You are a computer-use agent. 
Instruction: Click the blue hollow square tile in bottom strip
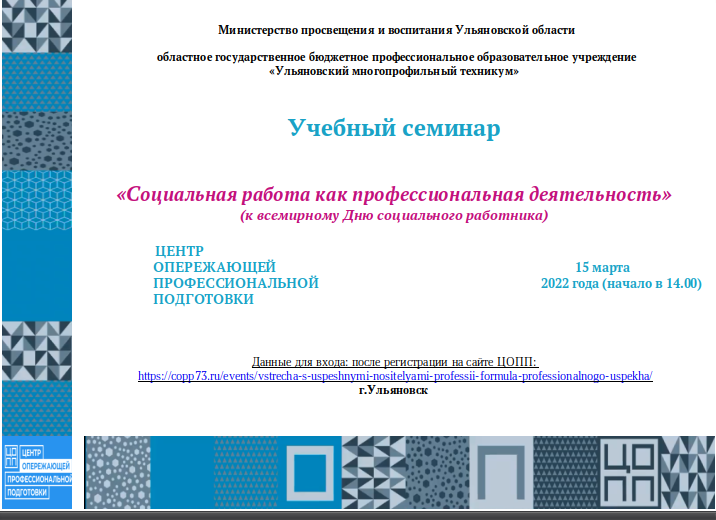[x=311, y=472]
